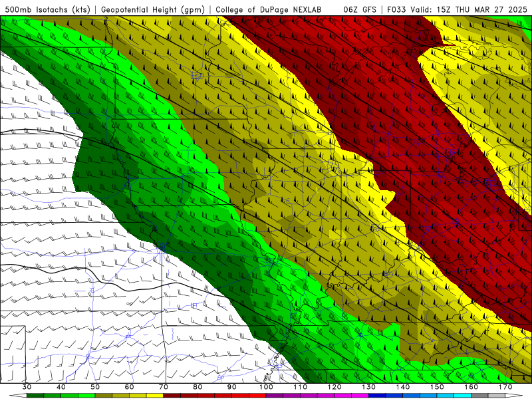Click the bright green swatch ending at 50
The width and height of the screenshot is (532, 399).
coord(86,396)
